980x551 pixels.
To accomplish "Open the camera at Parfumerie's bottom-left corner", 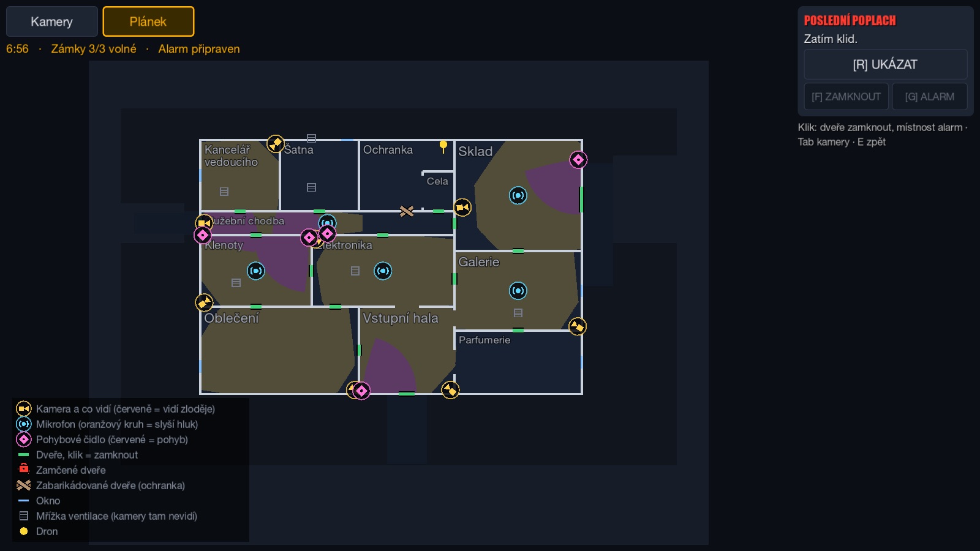I will (x=450, y=390).
